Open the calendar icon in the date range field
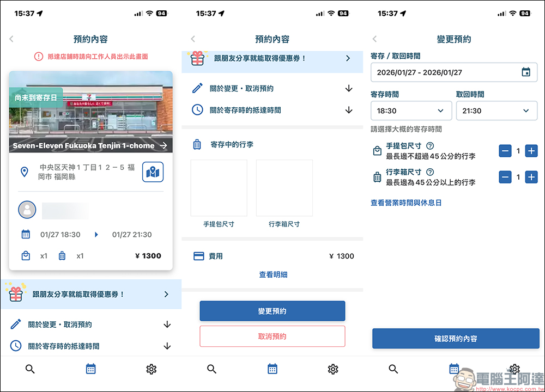 coord(525,72)
